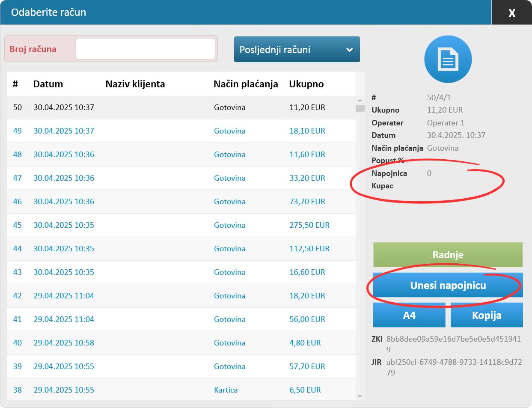Click the blue invoice document icon
The image size is (532, 408).
[x=448, y=59]
